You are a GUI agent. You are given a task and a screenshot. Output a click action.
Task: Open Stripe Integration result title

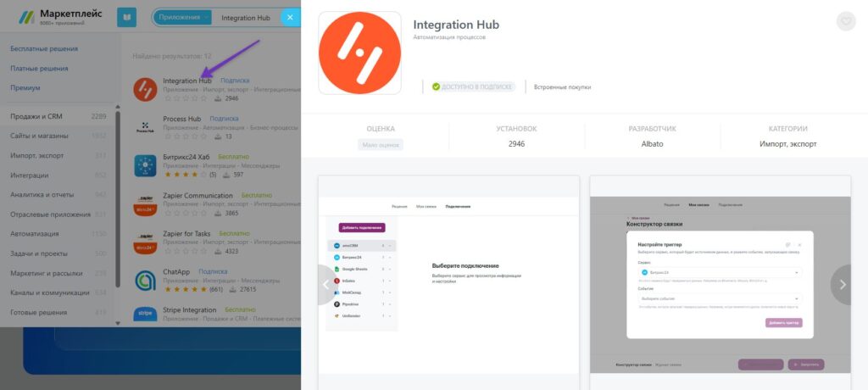pos(189,310)
